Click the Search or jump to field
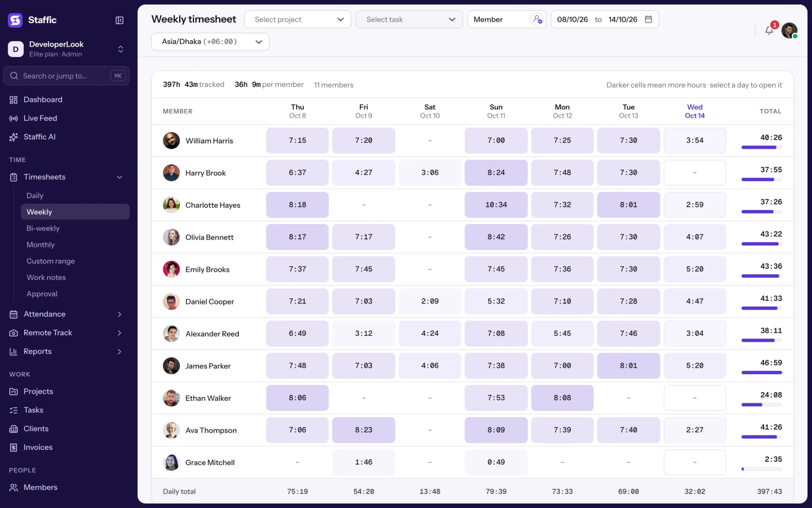The image size is (812, 508). point(67,76)
